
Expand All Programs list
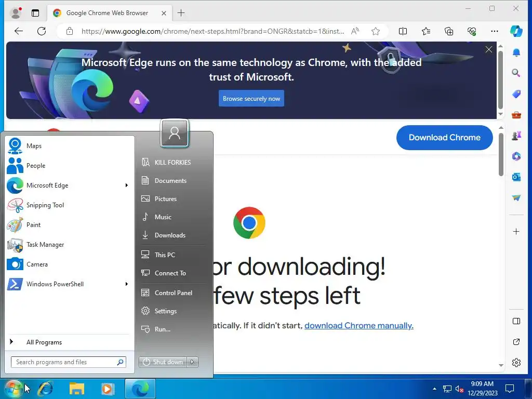pyautogui.click(x=70, y=342)
